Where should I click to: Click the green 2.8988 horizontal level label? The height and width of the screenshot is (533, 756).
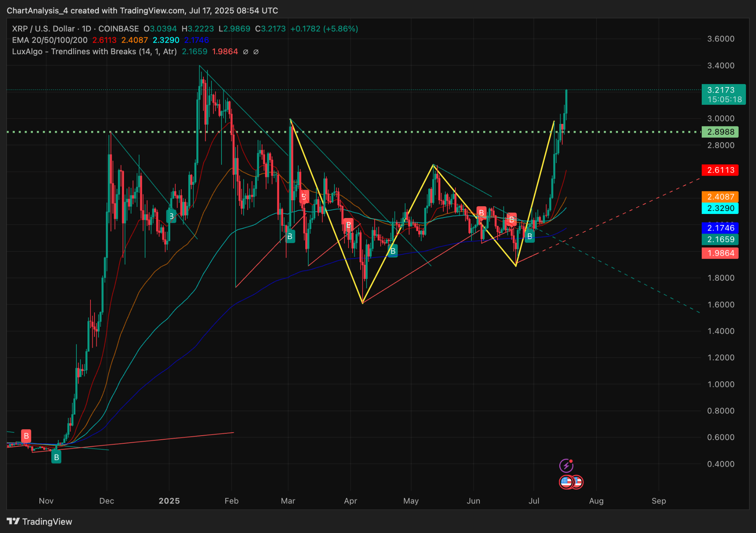coord(720,132)
